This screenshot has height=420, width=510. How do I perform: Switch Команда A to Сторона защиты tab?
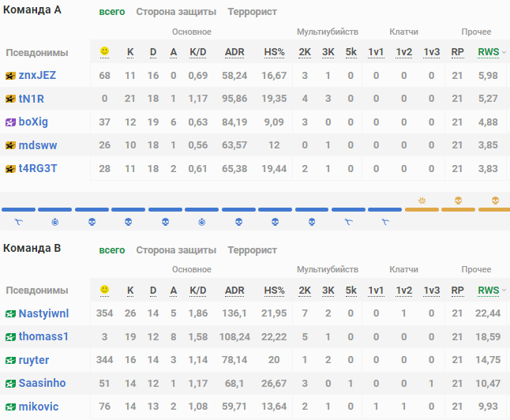[x=176, y=13]
